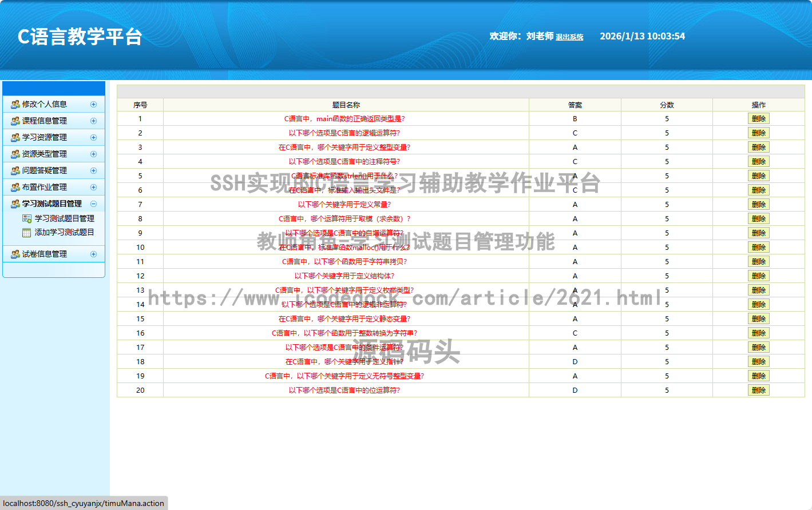Image resolution: width=812 pixels, height=510 pixels.
Task: Collapse the 学习测试题目管理 section
Action: pyautogui.click(x=93, y=204)
